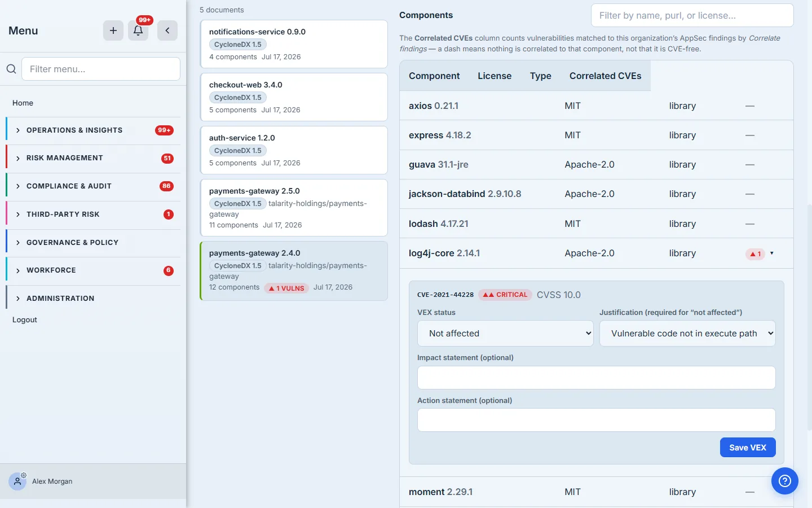Click CycloneDX 1.5 tag on auth-service

pyautogui.click(x=238, y=151)
